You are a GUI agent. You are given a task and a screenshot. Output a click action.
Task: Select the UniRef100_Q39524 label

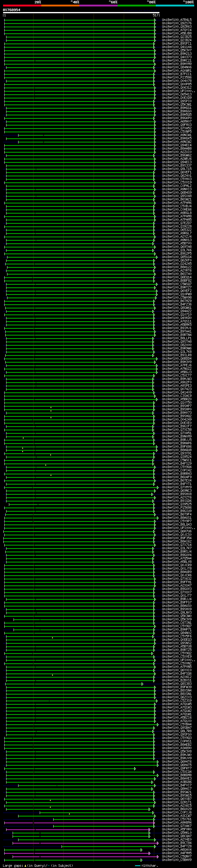pos(177,457)
